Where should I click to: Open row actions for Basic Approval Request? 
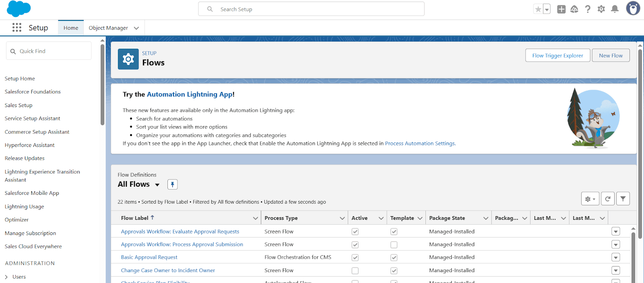pos(615,257)
